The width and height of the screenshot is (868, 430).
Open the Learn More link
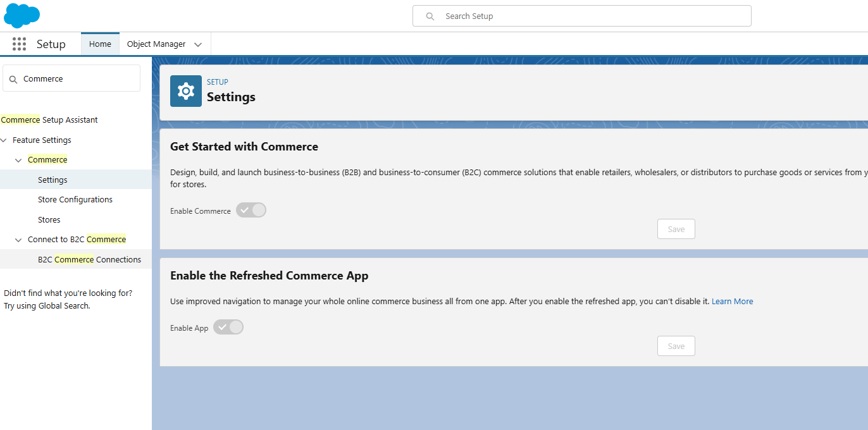[732, 302]
